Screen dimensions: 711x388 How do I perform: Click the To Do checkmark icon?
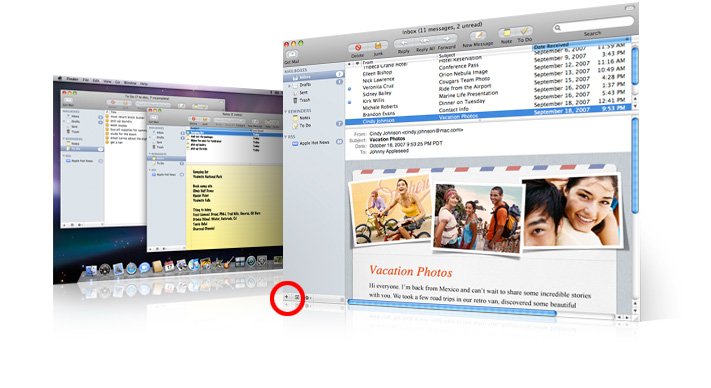[x=524, y=31]
